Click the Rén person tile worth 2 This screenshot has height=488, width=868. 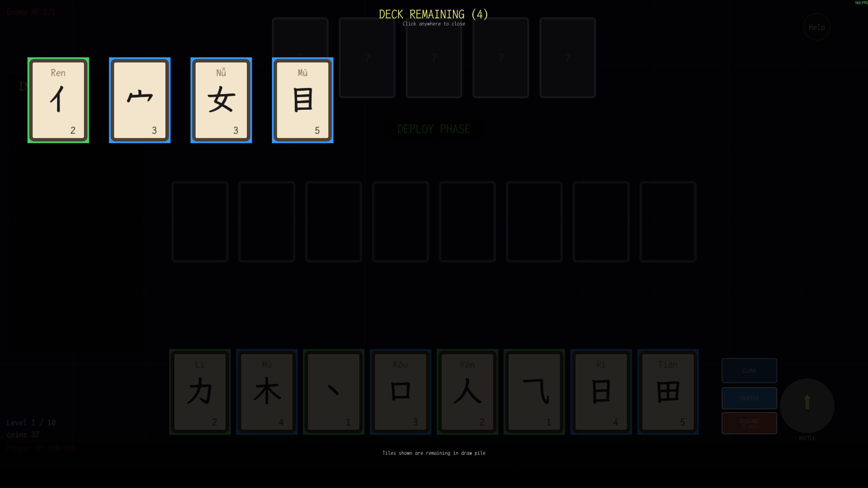pos(468,393)
